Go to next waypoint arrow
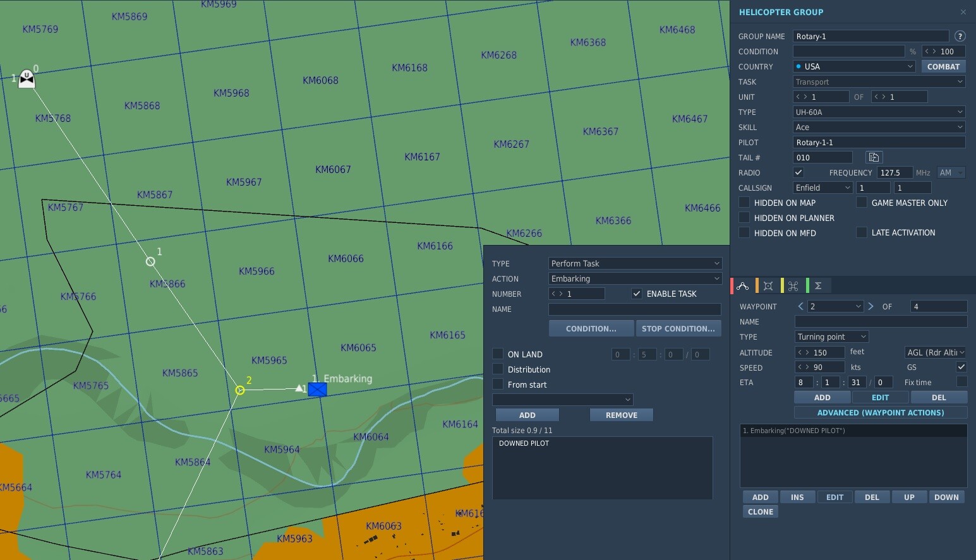 tap(871, 306)
